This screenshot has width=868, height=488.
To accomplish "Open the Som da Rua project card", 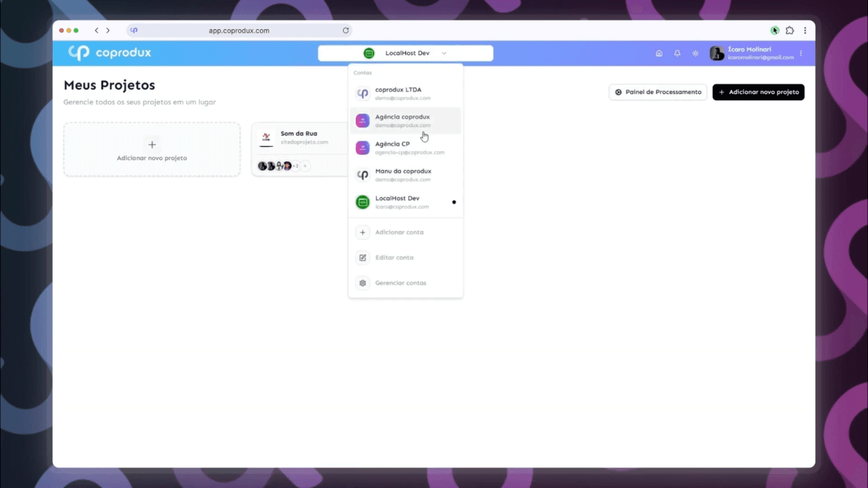I will (300, 149).
